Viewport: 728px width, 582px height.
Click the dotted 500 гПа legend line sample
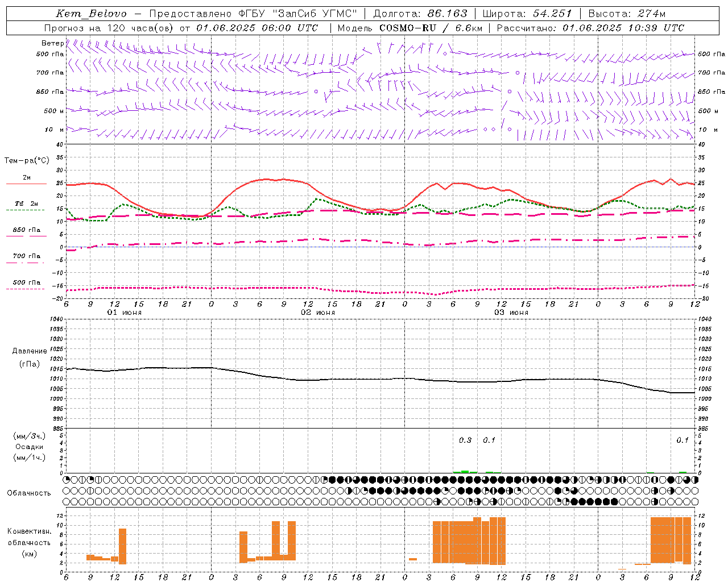click(x=26, y=289)
